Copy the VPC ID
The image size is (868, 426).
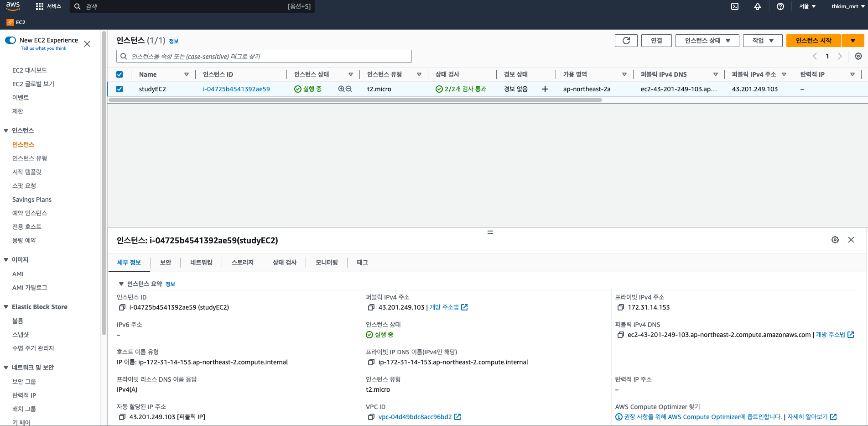tap(371, 417)
